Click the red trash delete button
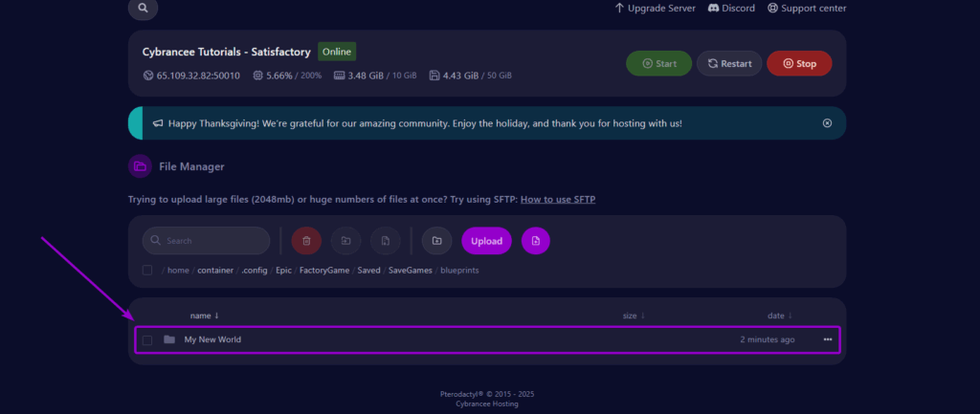 tap(306, 240)
